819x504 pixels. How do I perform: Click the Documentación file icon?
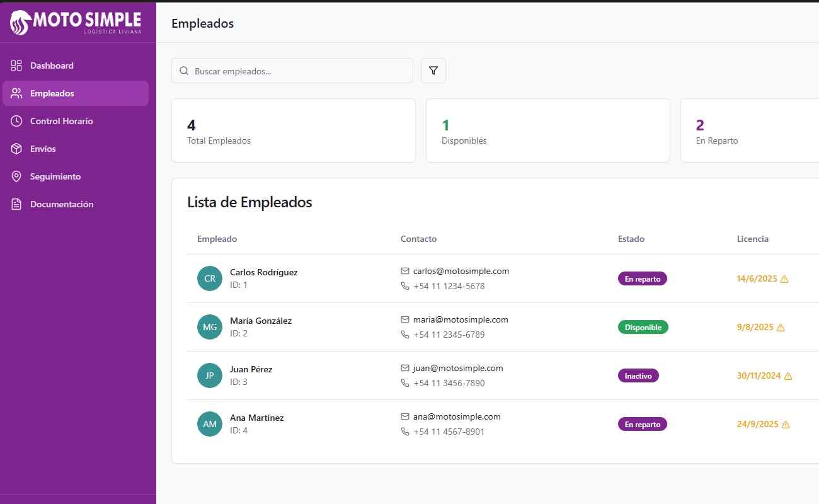tap(16, 204)
